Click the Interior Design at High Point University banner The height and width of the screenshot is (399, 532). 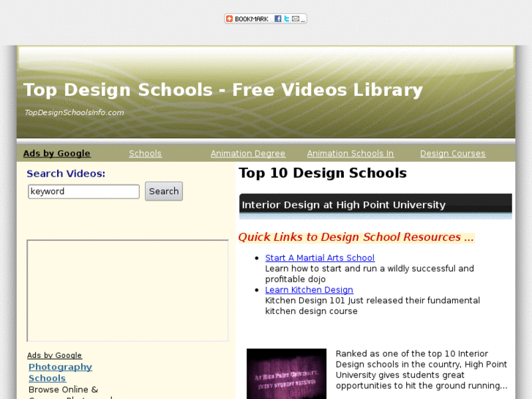coord(375,205)
